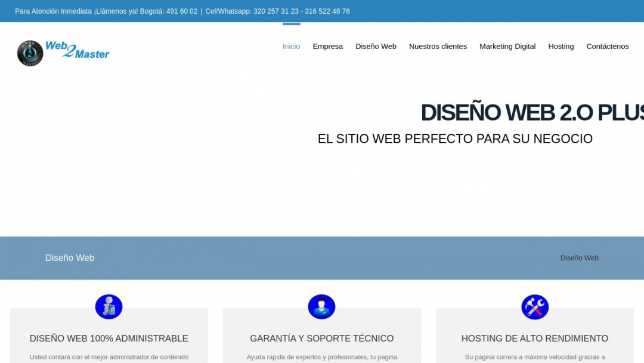Select Empresa in the navigation

pos(327,46)
